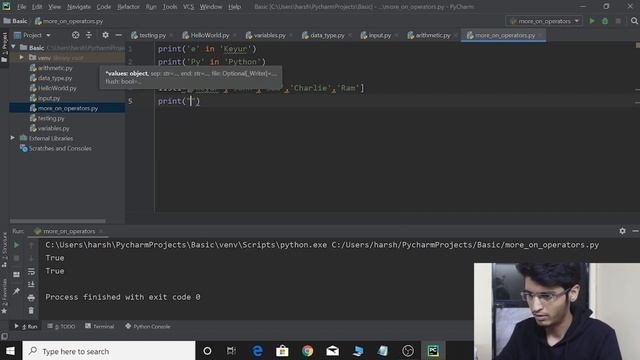
Task: Open the Window menu
Action: click(211, 7)
